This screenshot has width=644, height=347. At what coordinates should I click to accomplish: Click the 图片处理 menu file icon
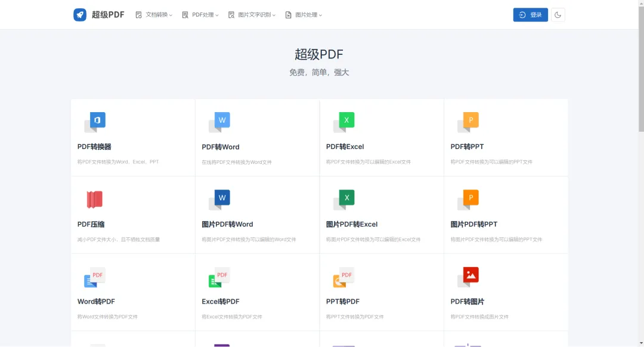289,15
